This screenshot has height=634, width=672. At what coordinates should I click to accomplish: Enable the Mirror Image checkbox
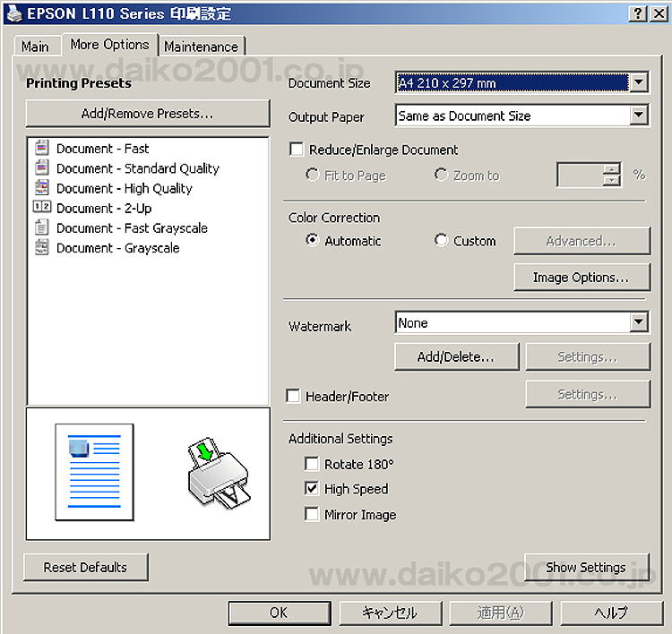pos(312,514)
